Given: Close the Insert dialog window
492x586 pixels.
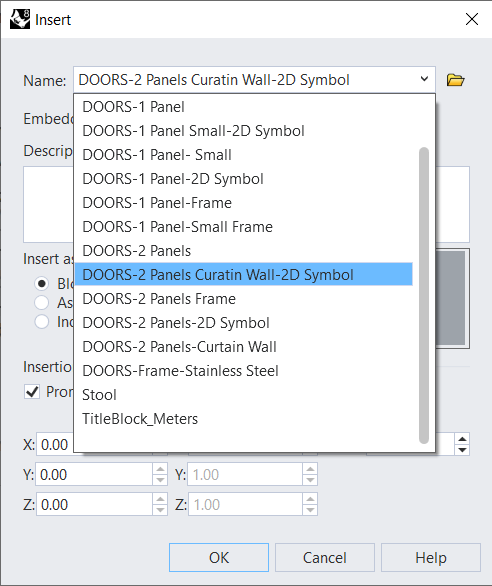Looking at the screenshot, I should coord(472,19).
